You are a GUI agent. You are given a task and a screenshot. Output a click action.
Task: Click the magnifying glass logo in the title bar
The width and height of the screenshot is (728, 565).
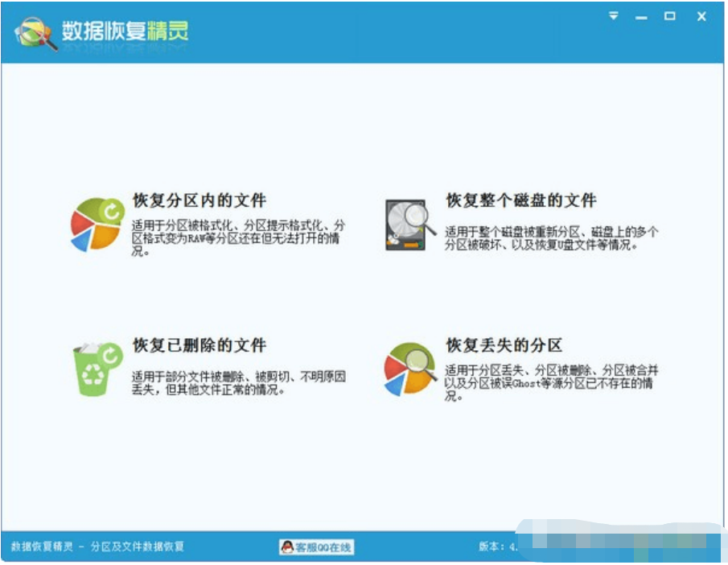(34, 30)
